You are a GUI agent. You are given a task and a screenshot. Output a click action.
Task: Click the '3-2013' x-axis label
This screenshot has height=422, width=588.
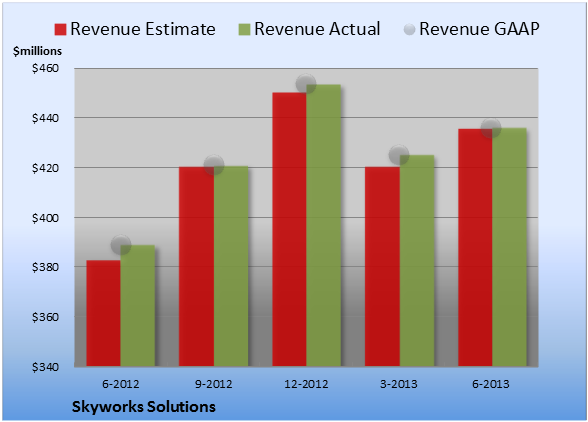click(399, 384)
